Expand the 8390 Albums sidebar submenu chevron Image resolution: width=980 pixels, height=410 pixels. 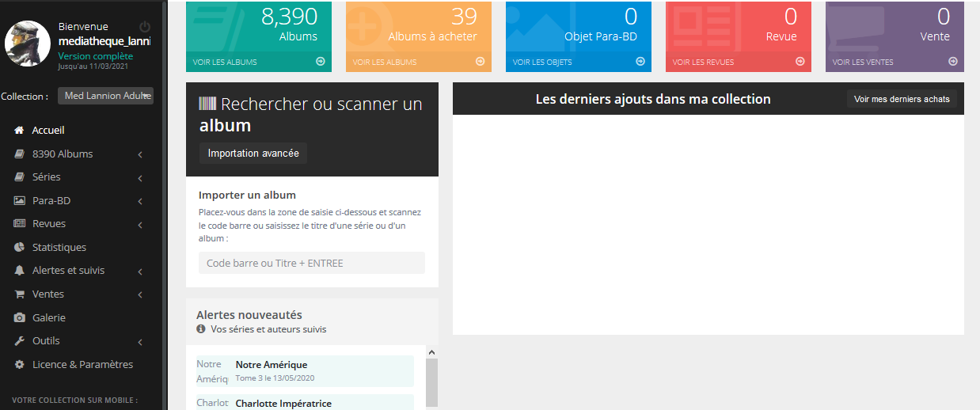point(140,154)
